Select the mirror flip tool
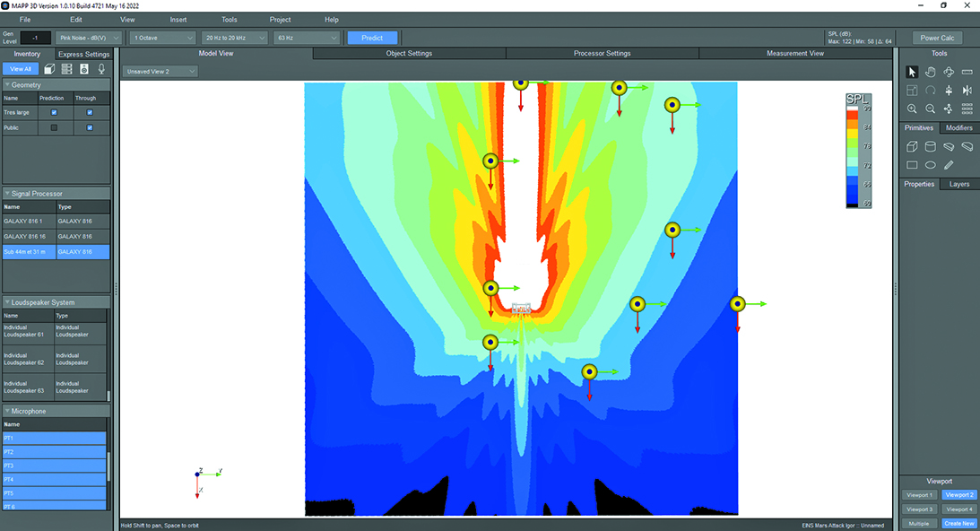The height and width of the screenshot is (531, 980). point(967,90)
